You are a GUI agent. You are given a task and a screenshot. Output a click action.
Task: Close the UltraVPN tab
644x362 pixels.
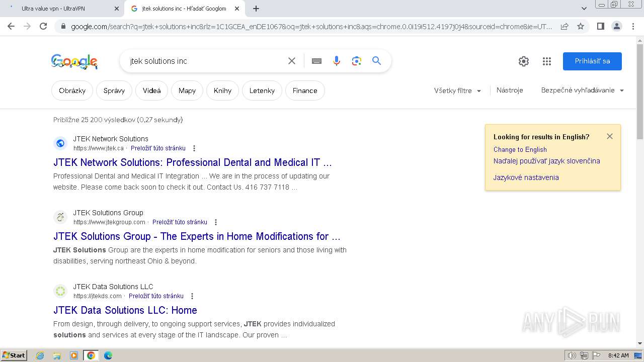click(x=117, y=9)
